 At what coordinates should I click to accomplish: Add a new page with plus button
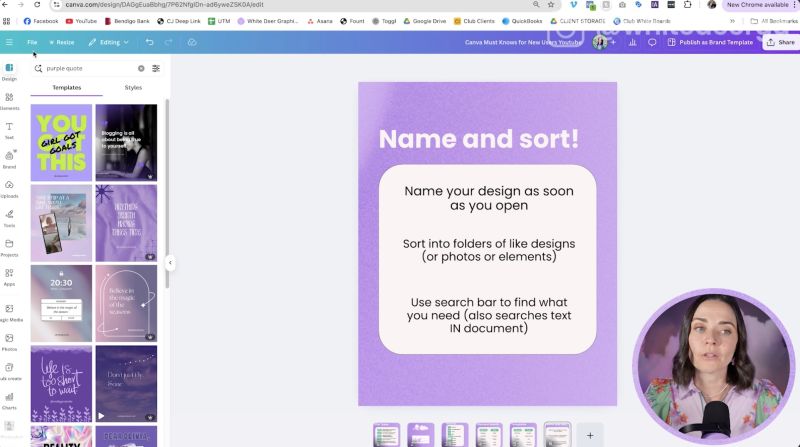coord(590,435)
